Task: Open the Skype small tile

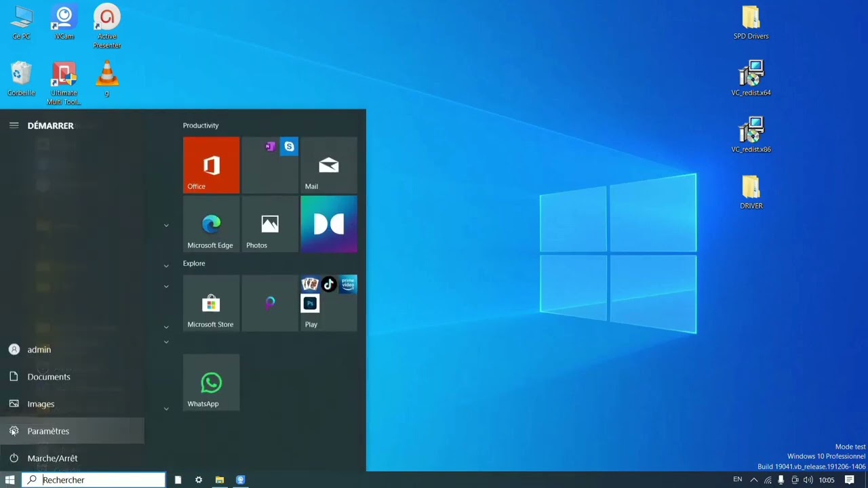Action: click(x=290, y=146)
